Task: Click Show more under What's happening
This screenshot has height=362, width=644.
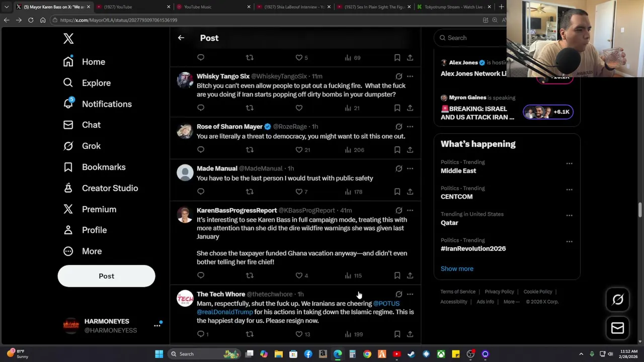Action: tap(457, 268)
